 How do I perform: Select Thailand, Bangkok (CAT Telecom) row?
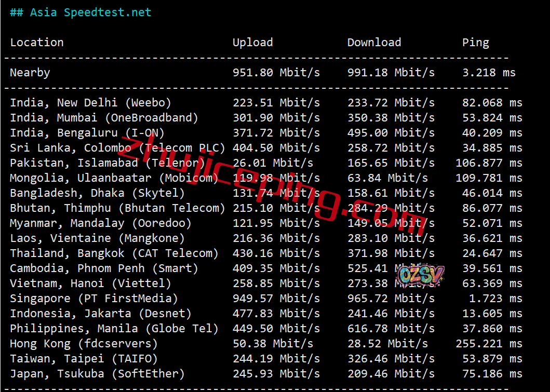coord(114,253)
